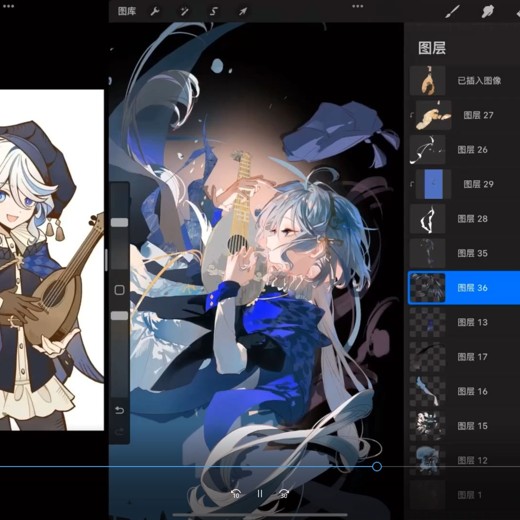Select layer 图层 27

point(464,115)
